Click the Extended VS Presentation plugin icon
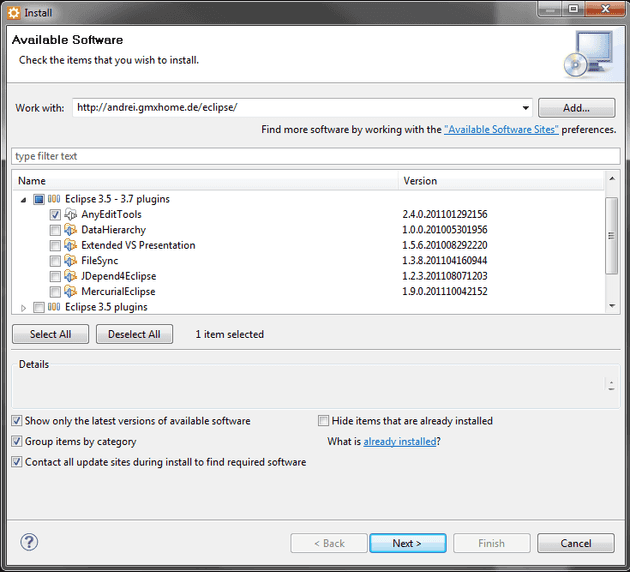Image resolution: width=630 pixels, height=572 pixels. click(71, 245)
